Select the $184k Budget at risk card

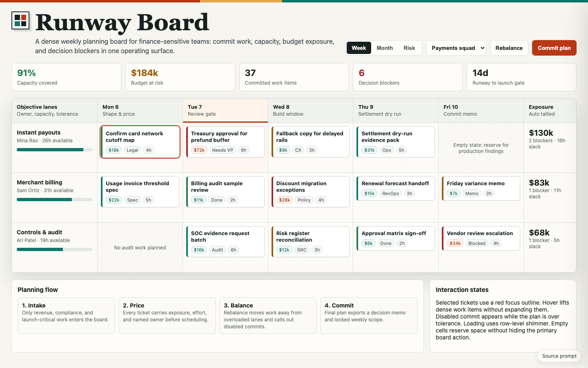(x=180, y=77)
